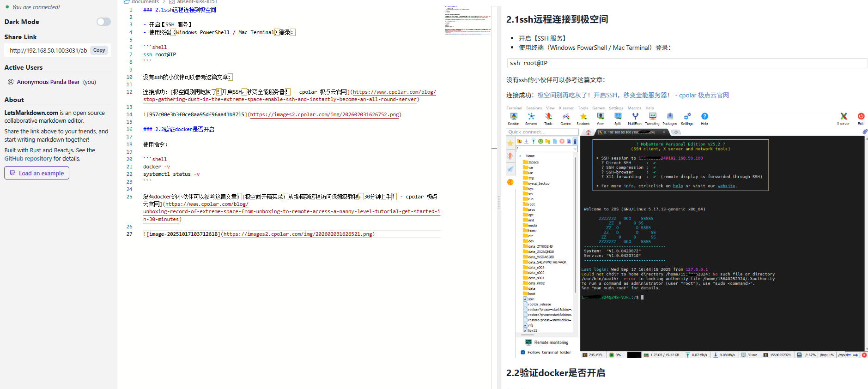The image size is (868, 389).
Task: Click the Games icon in MobaXterm toolbar
Action: [x=565, y=119]
